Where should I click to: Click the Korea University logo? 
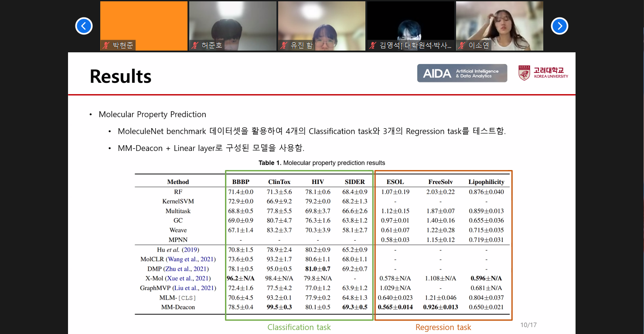(543, 73)
